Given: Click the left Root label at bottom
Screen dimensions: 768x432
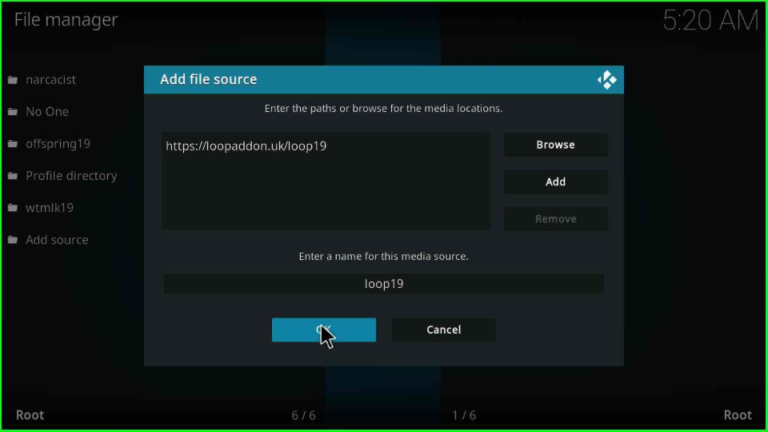Looking at the screenshot, I should (x=30, y=415).
